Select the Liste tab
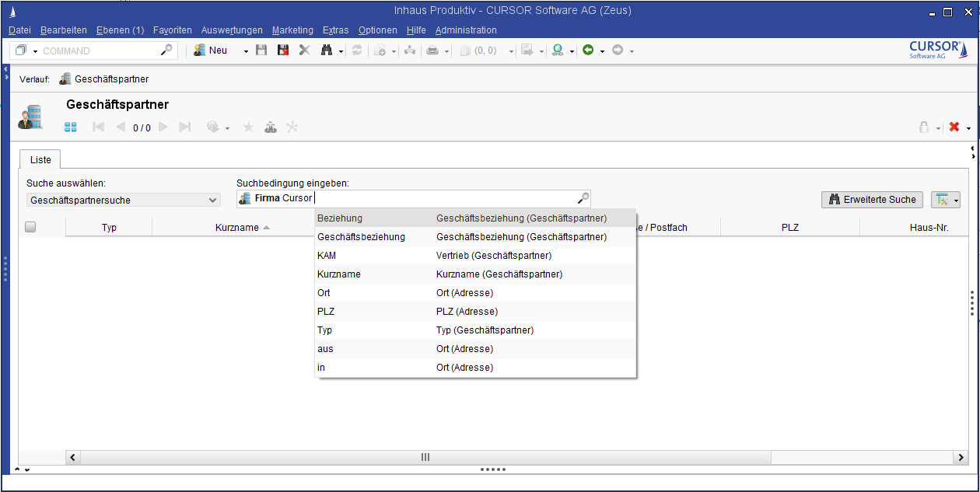The width and height of the screenshot is (980, 492). (40, 160)
